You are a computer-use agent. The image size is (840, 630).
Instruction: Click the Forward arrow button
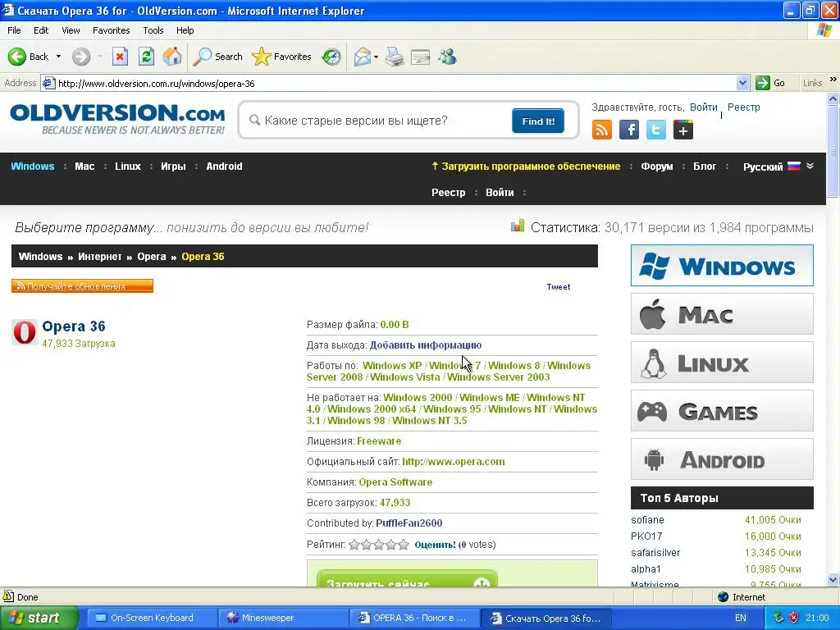click(81, 57)
